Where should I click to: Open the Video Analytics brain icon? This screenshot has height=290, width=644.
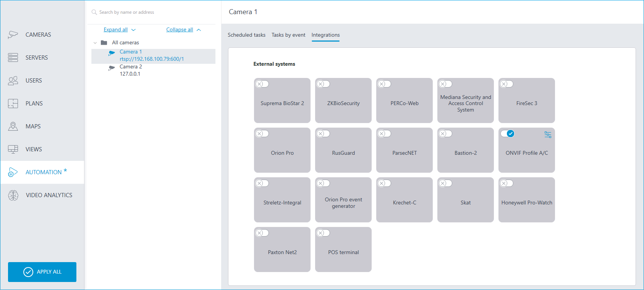click(x=13, y=195)
